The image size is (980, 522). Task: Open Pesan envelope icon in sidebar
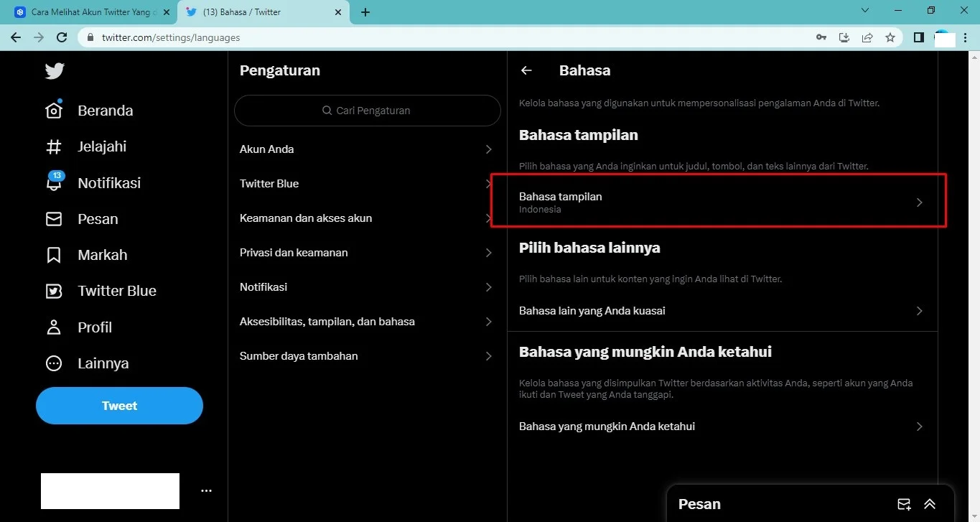(54, 219)
